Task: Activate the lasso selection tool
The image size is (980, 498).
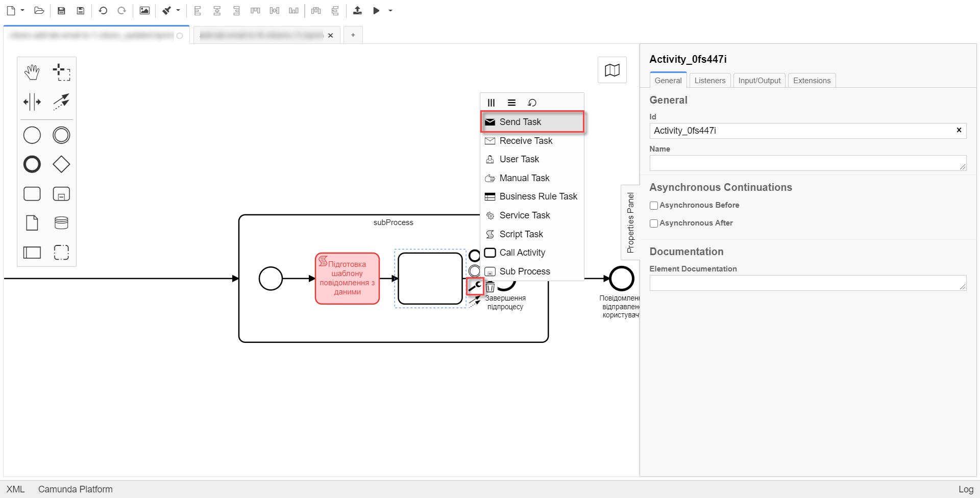Action: [61, 72]
